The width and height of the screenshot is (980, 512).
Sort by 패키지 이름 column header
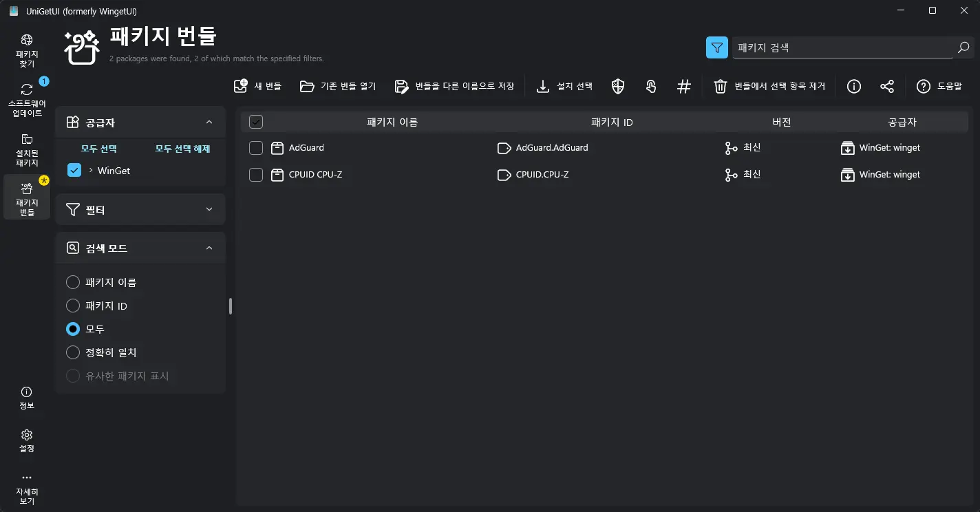click(392, 122)
